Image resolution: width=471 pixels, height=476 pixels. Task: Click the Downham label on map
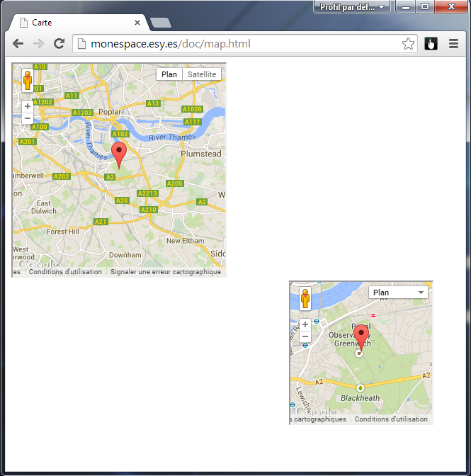[125, 255]
